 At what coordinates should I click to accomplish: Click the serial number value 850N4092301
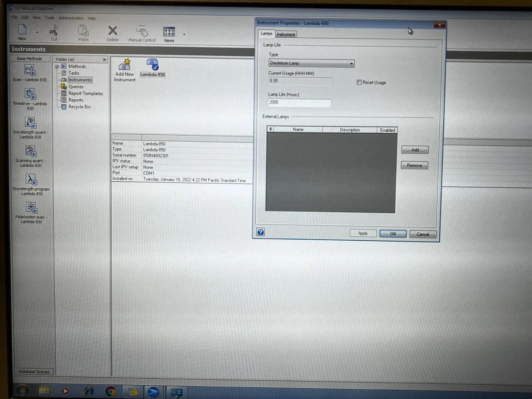click(156, 156)
